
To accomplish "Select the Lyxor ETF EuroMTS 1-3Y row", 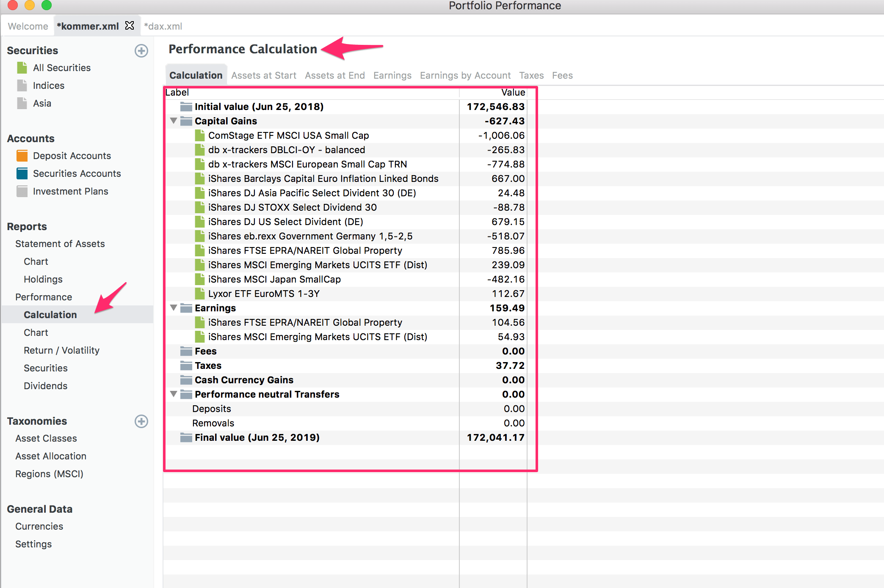I will 263,294.
